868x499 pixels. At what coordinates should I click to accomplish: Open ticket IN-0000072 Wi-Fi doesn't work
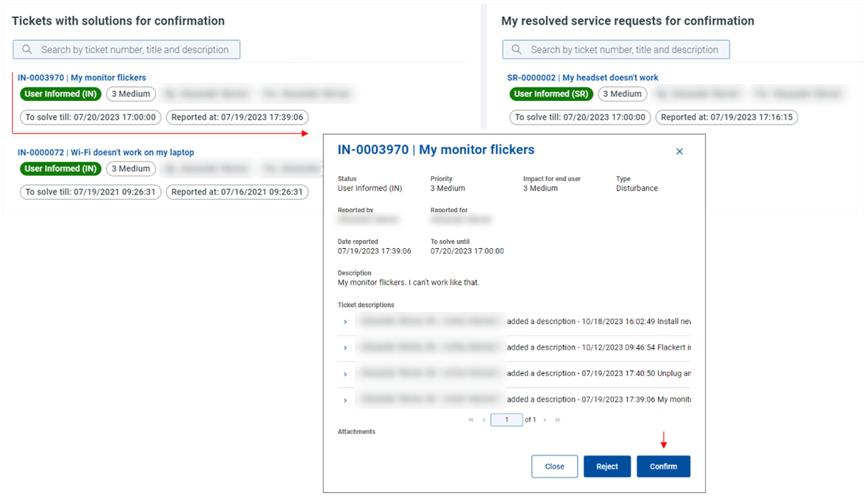[x=106, y=152]
